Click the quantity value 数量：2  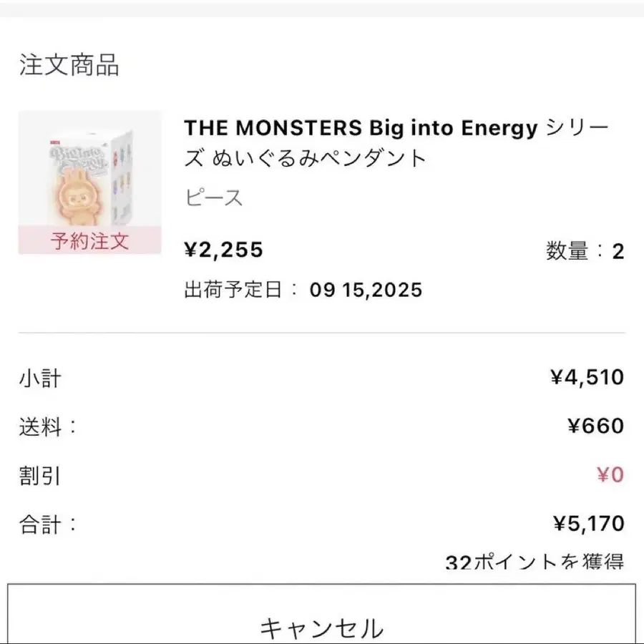(585, 251)
